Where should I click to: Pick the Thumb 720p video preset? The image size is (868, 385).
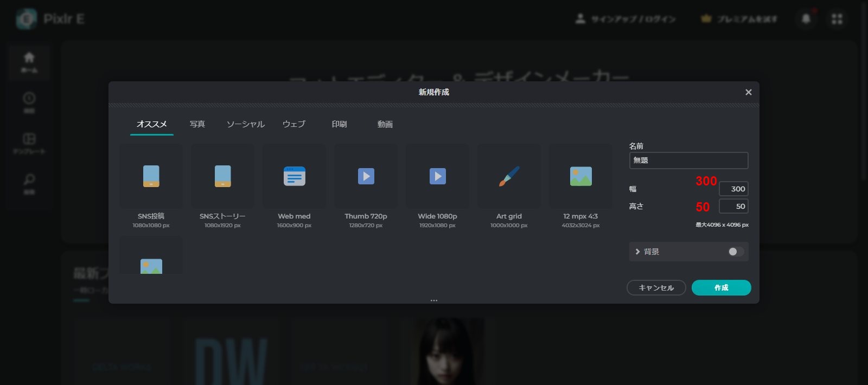[366, 176]
